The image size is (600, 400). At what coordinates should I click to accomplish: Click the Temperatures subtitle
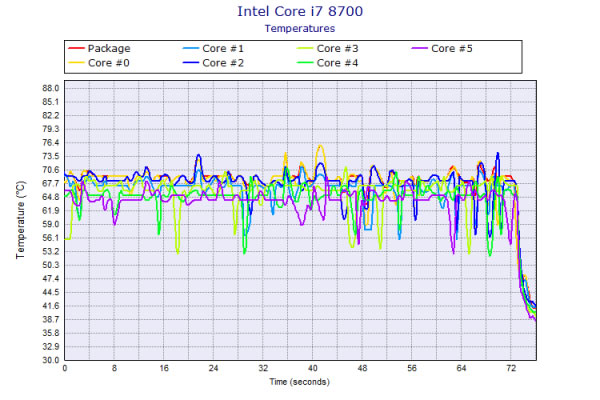[x=300, y=28]
